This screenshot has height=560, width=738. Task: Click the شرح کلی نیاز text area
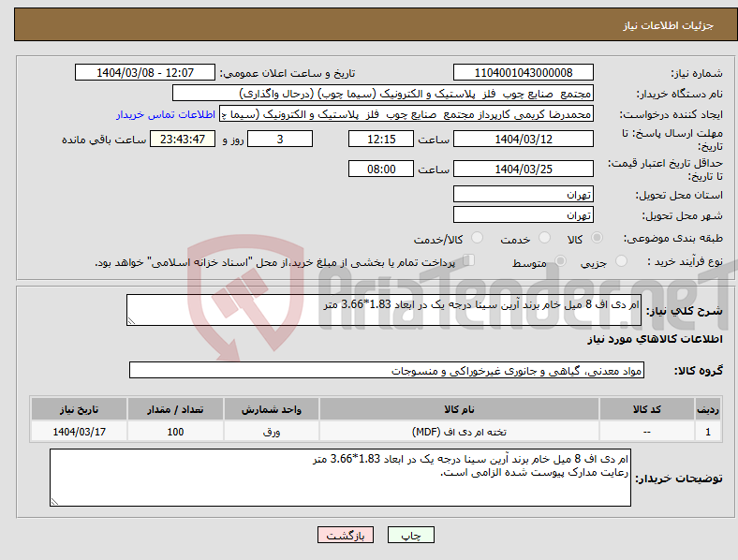[384, 310]
